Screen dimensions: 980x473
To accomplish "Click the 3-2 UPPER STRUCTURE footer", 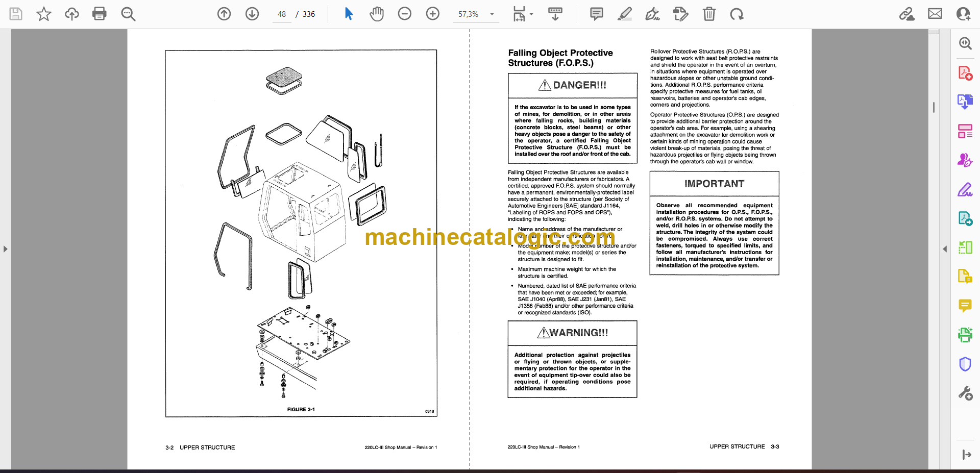I will coord(200,447).
